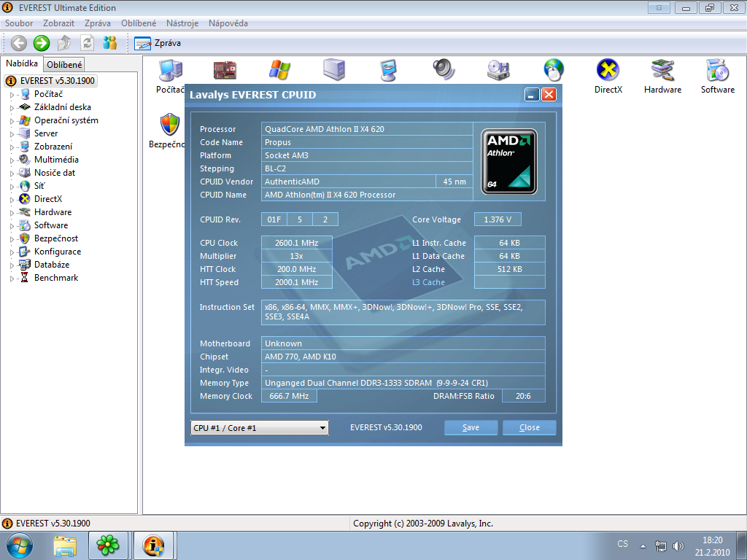Open the Windows Start menu
This screenshot has height=560, width=747.
19,545
